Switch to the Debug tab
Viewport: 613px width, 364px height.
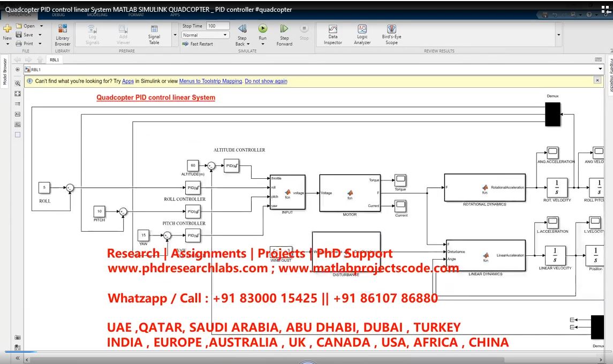pos(58,15)
